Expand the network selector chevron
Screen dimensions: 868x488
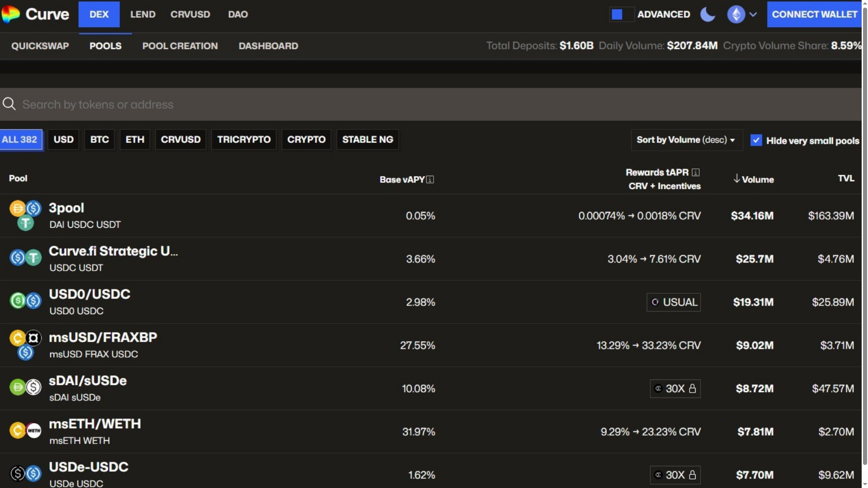tap(753, 14)
